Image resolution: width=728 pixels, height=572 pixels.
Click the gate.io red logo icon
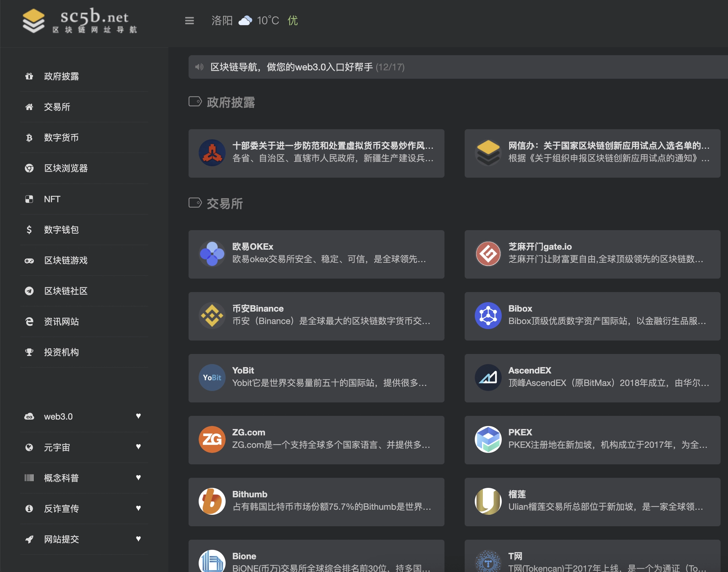point(488,254)
